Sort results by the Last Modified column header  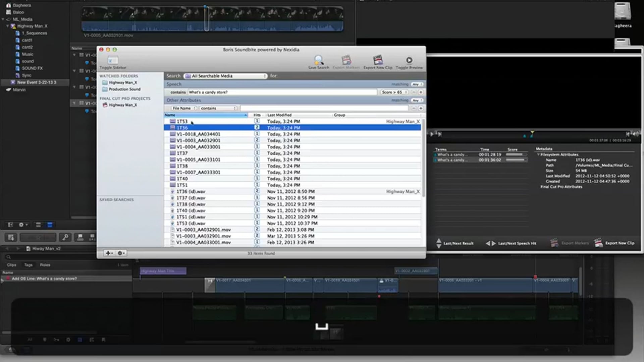coord(299,115)
